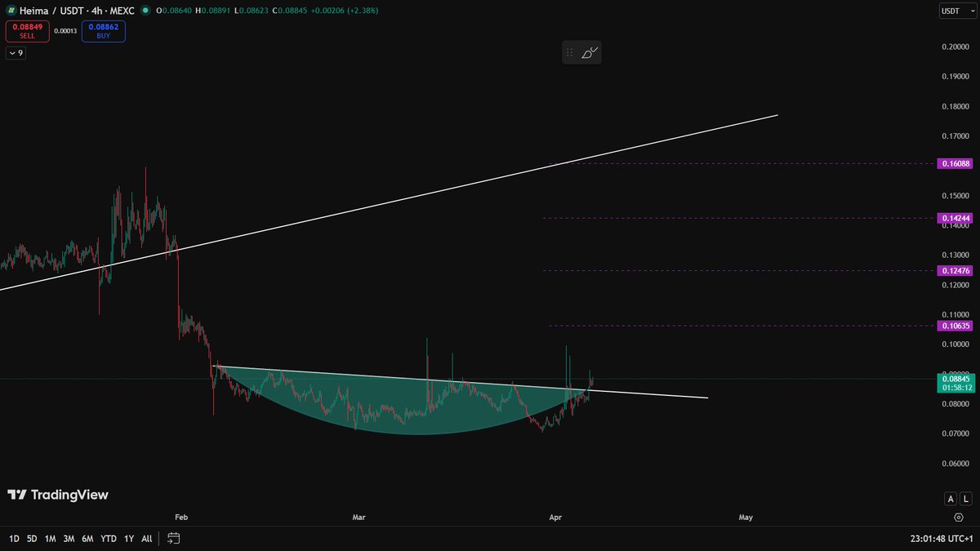Click the 0.06000 price axis label

point(955,463)
